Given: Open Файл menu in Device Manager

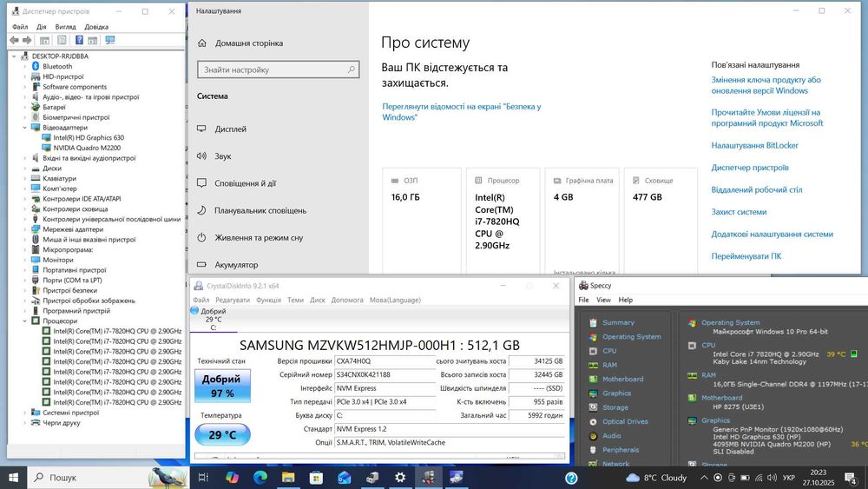Looking at the screenshot, I should pos(20,27).
